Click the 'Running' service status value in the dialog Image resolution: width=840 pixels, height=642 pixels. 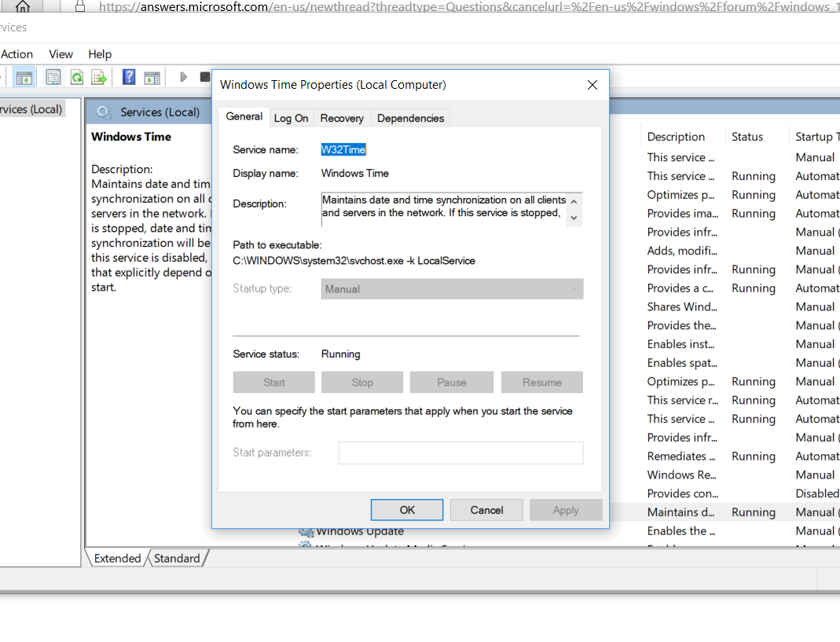pyautogui.click(x=341, y=354)
